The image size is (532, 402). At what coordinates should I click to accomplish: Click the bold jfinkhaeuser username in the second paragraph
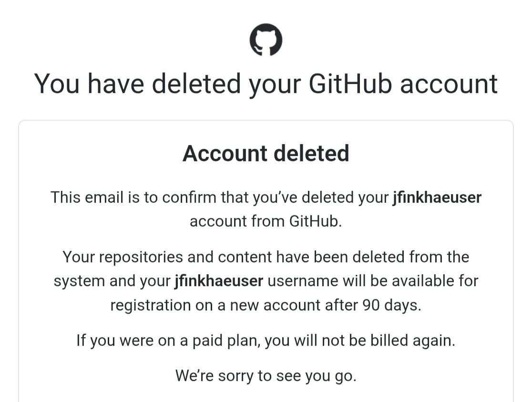click(219, 281)
